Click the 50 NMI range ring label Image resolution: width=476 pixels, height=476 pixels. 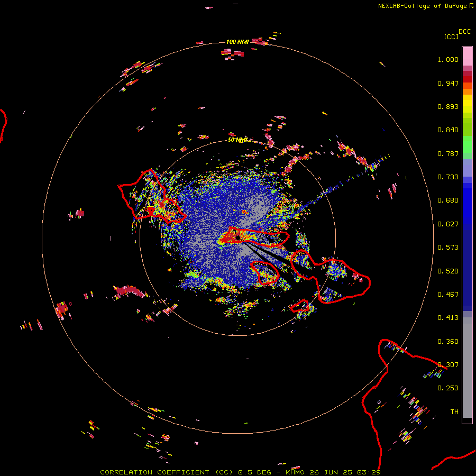tap(237, 140)
